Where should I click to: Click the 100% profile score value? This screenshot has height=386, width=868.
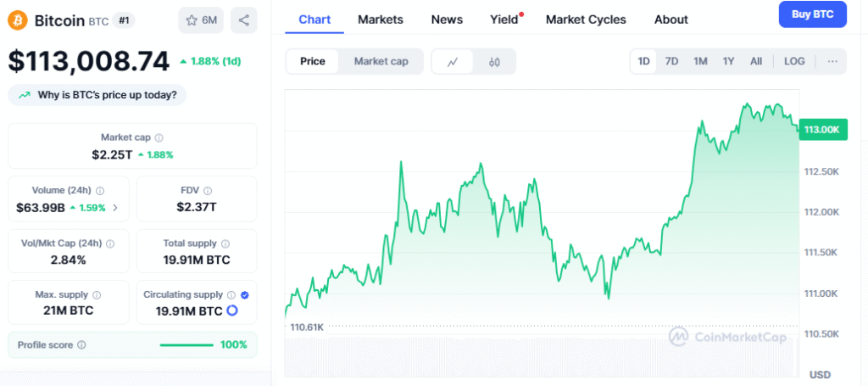tap(234, 344)
